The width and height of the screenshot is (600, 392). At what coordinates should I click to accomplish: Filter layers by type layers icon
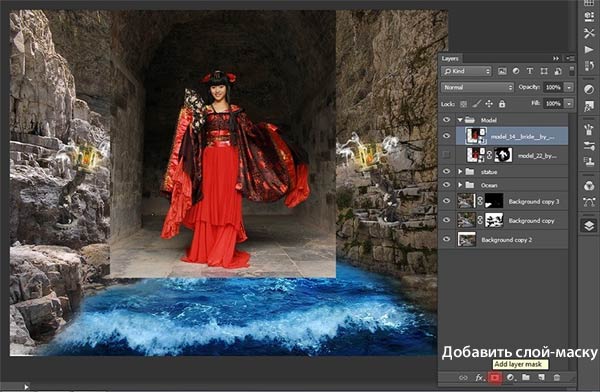pyautogui.click(x=530, y=71)
